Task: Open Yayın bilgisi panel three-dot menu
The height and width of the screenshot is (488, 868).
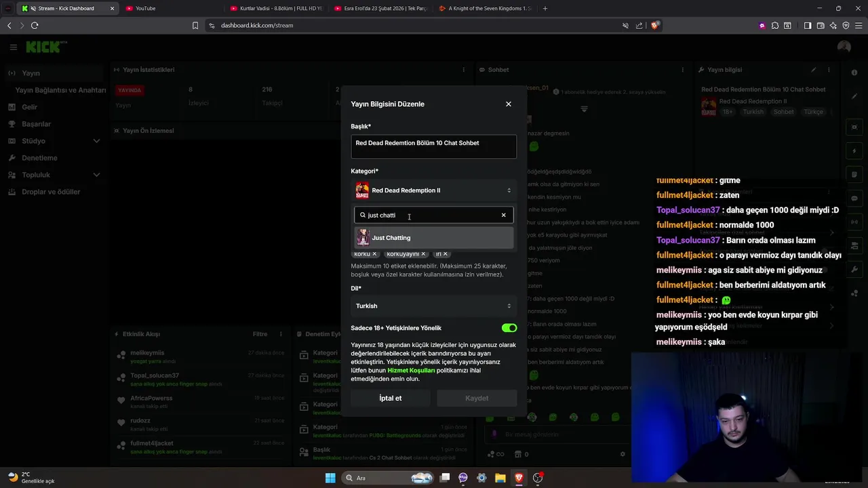Action: tap(829, 70)
